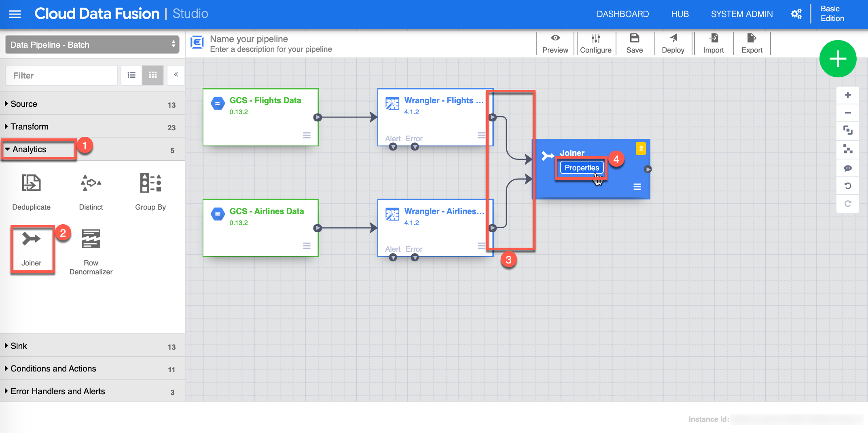Zoom in on the pipeline canvas
The image size is (868, 433).
pos(848,95)
